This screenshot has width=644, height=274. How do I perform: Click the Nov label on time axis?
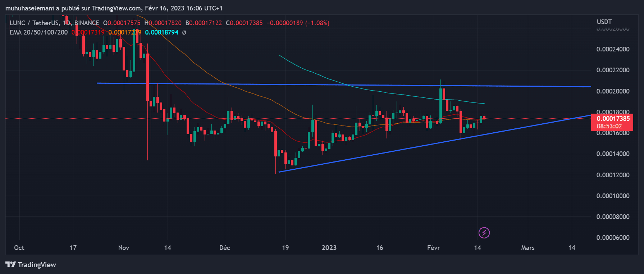point(124,248)
